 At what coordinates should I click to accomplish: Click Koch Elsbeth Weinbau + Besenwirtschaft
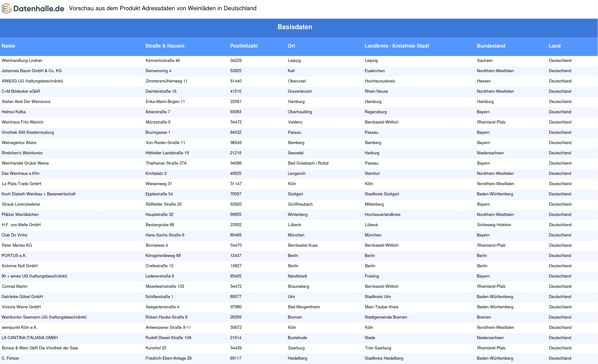[39, 194]
